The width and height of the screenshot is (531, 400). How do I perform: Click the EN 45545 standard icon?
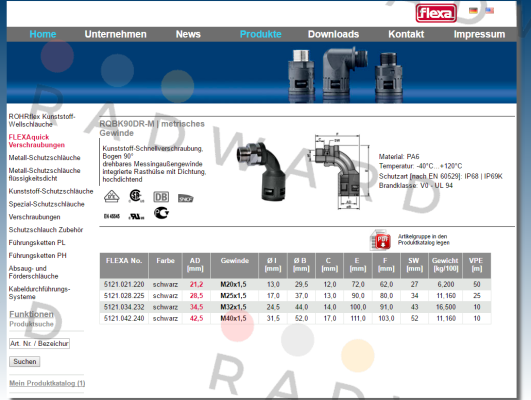point(112,216)
